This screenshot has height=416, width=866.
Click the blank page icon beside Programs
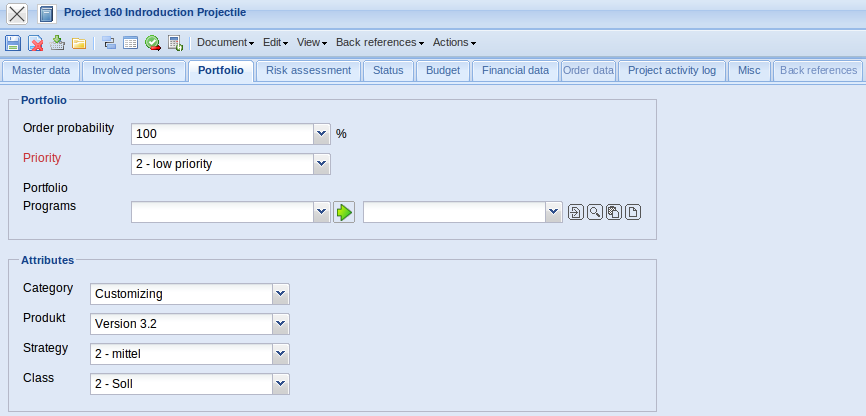coord(632,212)
